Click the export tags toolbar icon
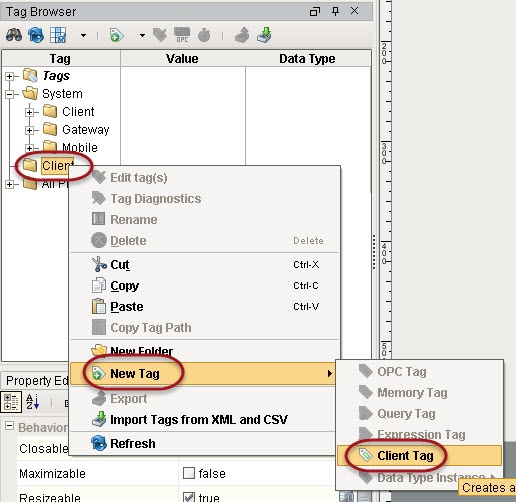 (x=242, y=35)
